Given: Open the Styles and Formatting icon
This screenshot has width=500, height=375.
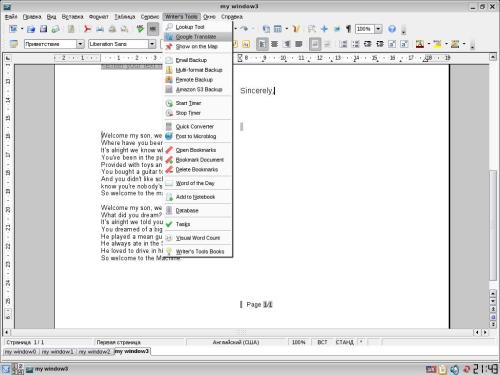Looking at the screenshot, I should pyautogui.click(x=13, y=44).
